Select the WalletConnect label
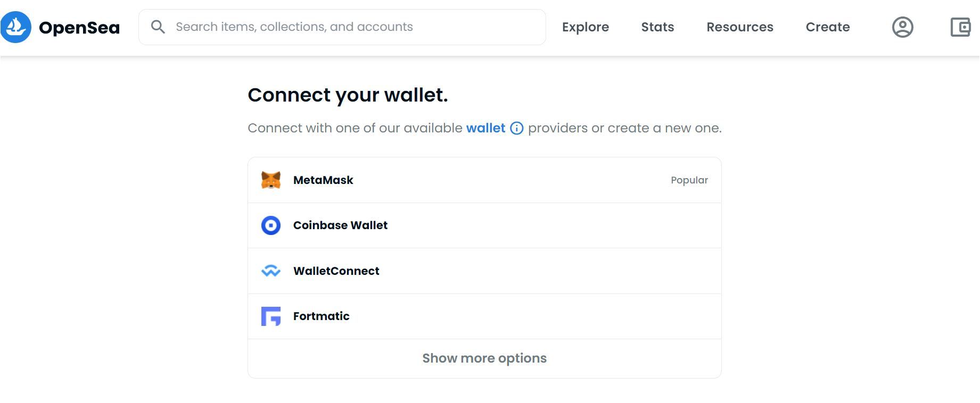Screen dimensions: 980x403 coord(336,271)
